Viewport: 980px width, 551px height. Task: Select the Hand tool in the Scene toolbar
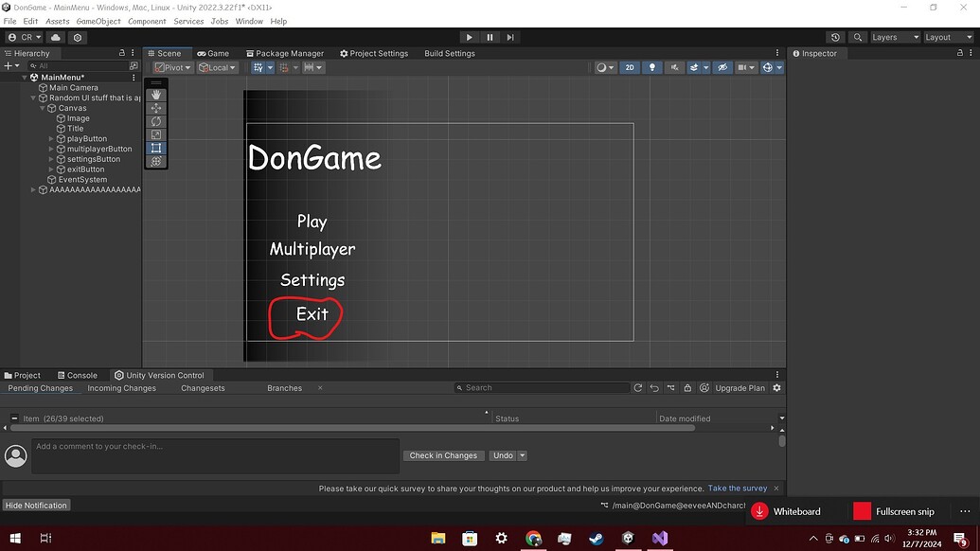155,94
